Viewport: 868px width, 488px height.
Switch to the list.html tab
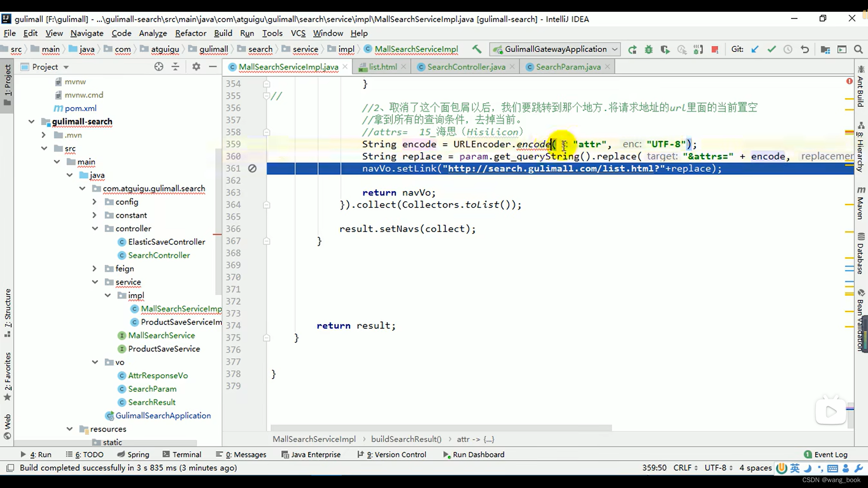click(x=382, y=67)
